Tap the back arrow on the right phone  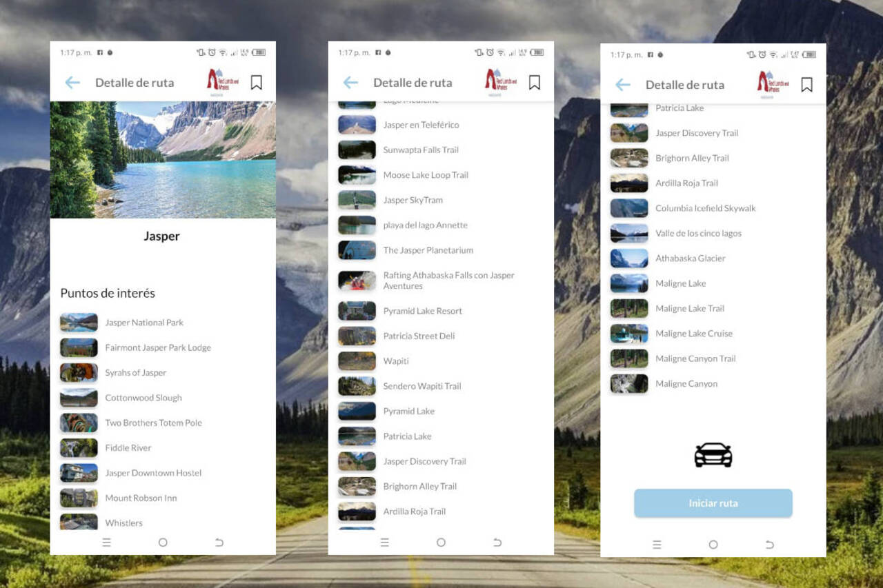tap(622, 85)
